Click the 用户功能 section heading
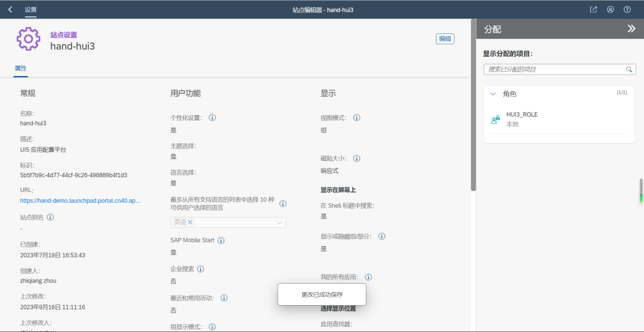The image size is (644, 332). [x=185, y=93]
